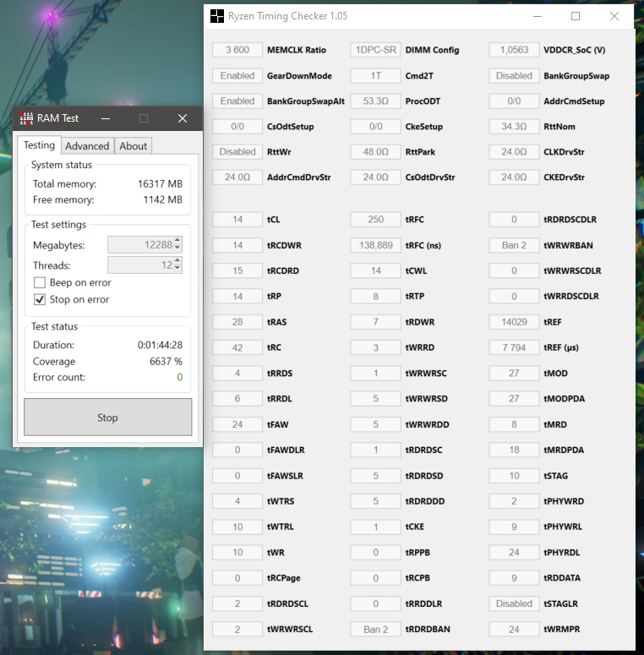644x655 pixels.
Task: Decrease Megabytes with the down stepper arrow
Action: [177, 248]
